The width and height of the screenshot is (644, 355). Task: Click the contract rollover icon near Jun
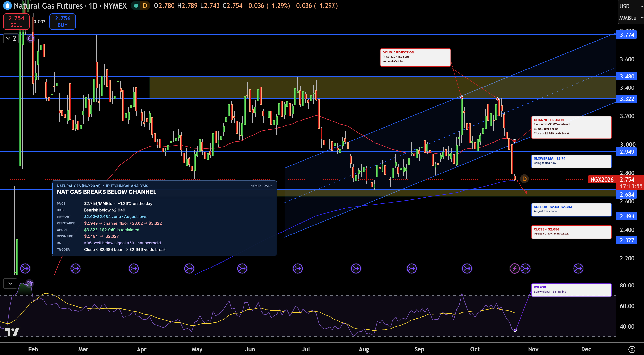pyautogui.click(x=242, y=268)
